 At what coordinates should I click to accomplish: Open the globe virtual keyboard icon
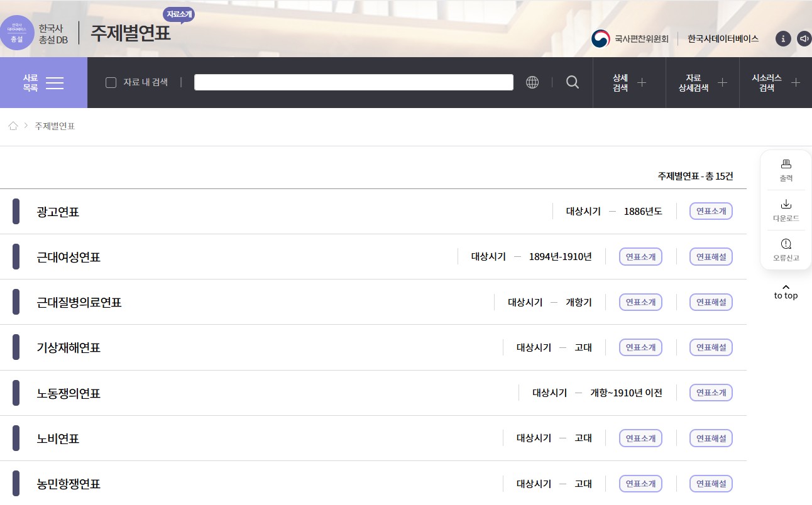532,82
